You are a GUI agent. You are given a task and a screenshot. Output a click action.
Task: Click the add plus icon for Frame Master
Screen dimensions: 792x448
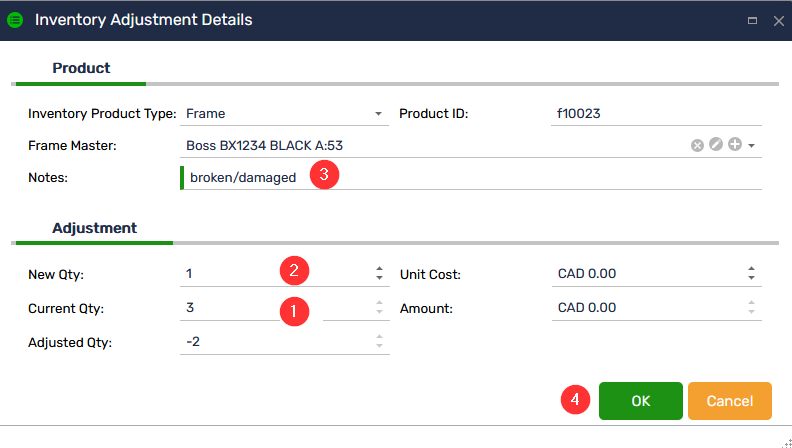pos(734,146)
